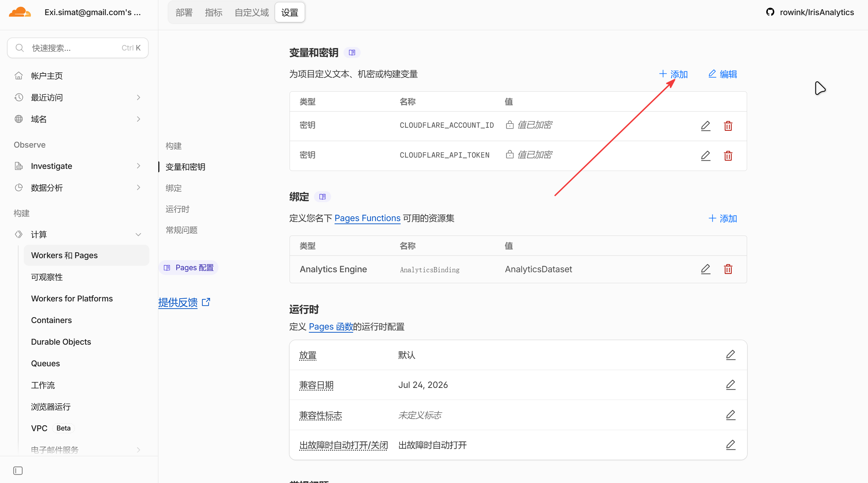Jump to the 绑定 settings section
The image size is (868, 483).
(174, 188)
